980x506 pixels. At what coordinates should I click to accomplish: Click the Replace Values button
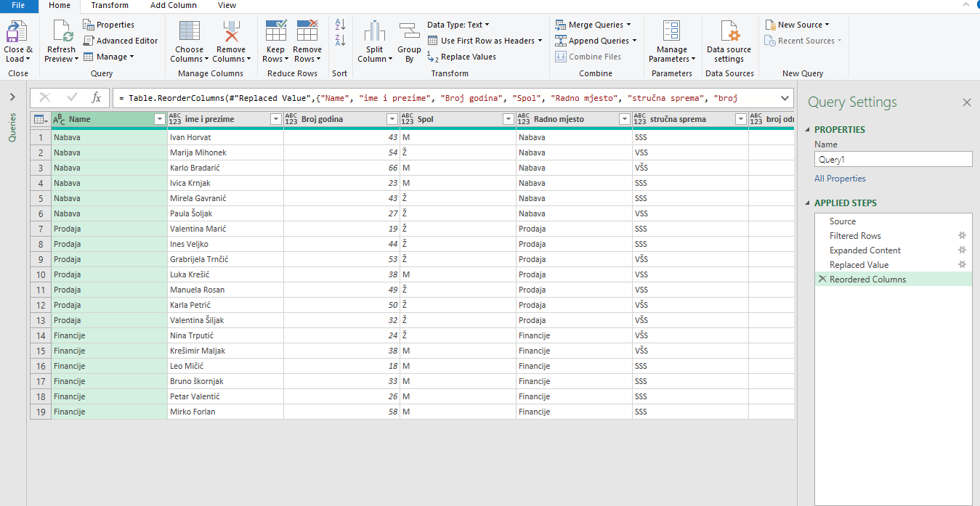click(468, 57)
